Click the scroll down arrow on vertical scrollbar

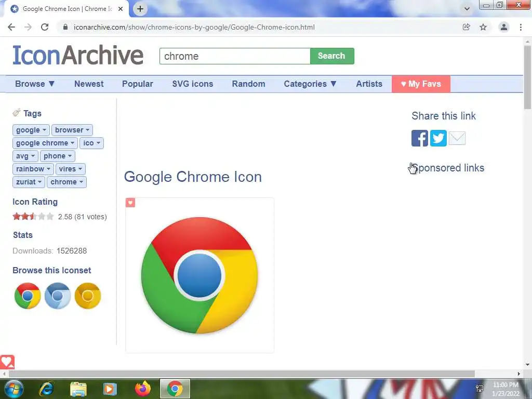tap(527, 365)
